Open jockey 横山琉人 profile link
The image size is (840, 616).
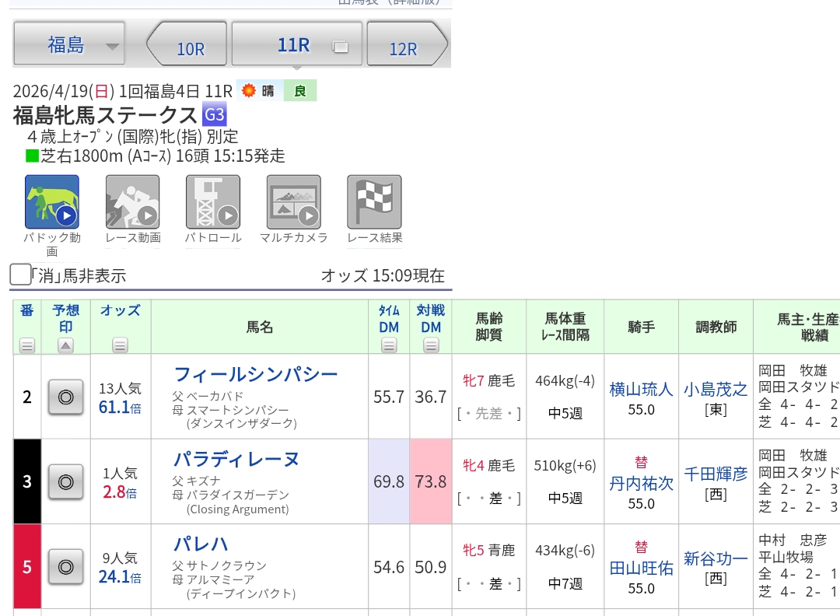pos(641,390)
